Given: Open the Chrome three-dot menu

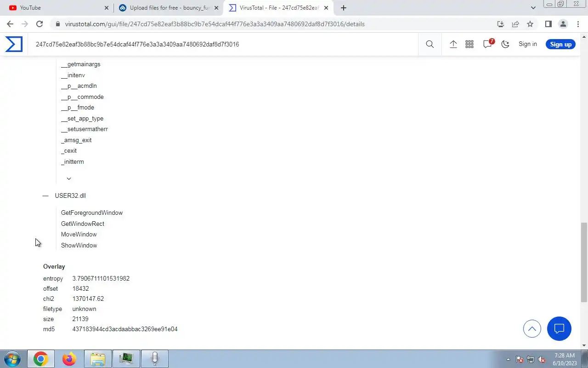Looking at the screenshot, I should [x=578, y=24].
